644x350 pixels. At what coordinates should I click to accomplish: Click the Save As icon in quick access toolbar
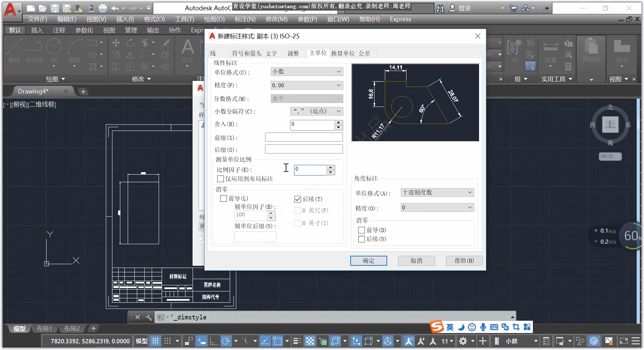[67, 8]
